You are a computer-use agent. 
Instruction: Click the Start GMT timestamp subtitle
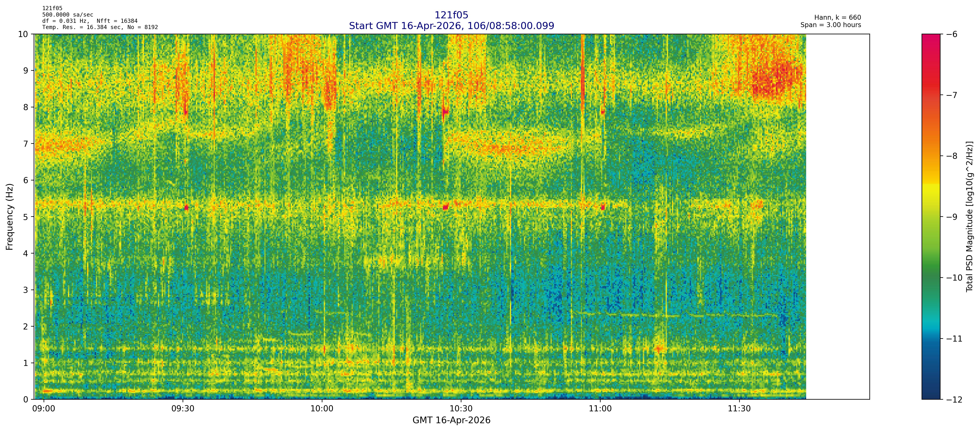point(451,26)
